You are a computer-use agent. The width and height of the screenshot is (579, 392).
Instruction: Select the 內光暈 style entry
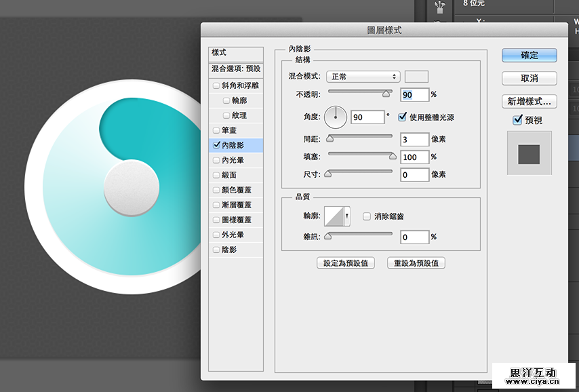[234, 159]
